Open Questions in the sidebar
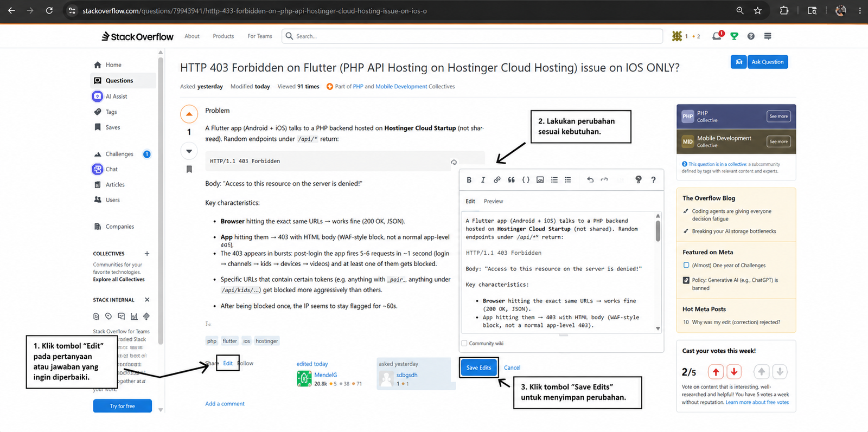The height and width of the screenshot is (432, 868). pos(123,81)
